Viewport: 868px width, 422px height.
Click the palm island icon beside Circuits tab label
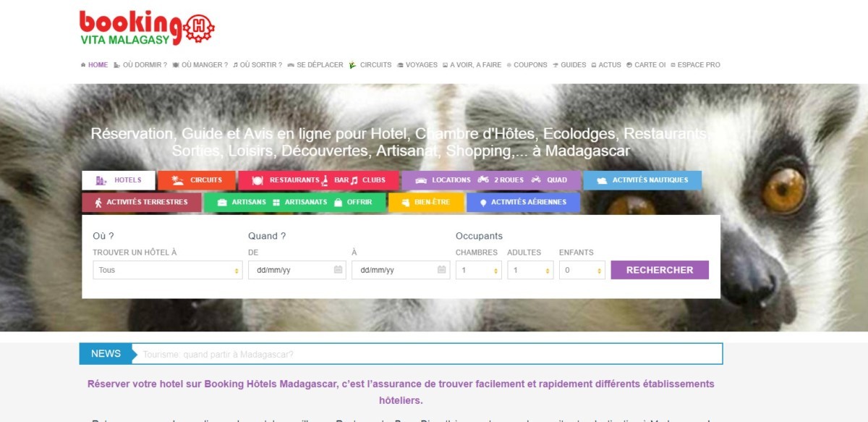coord(177,180)
